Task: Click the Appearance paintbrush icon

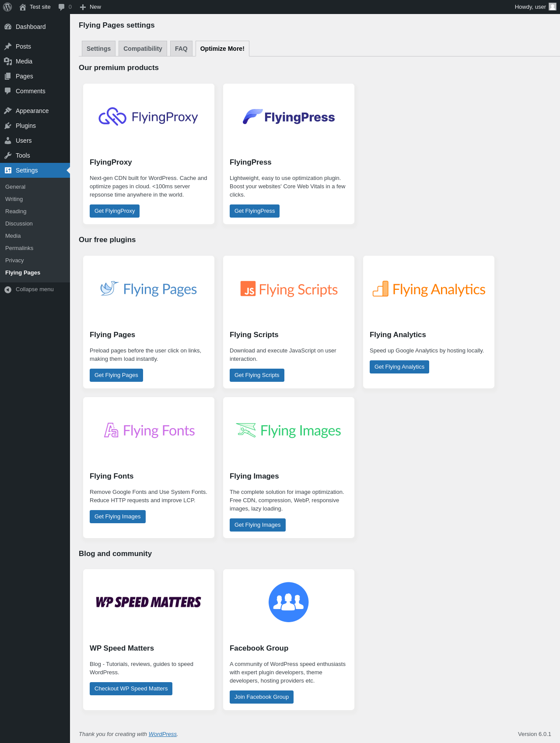Action: 8,111
